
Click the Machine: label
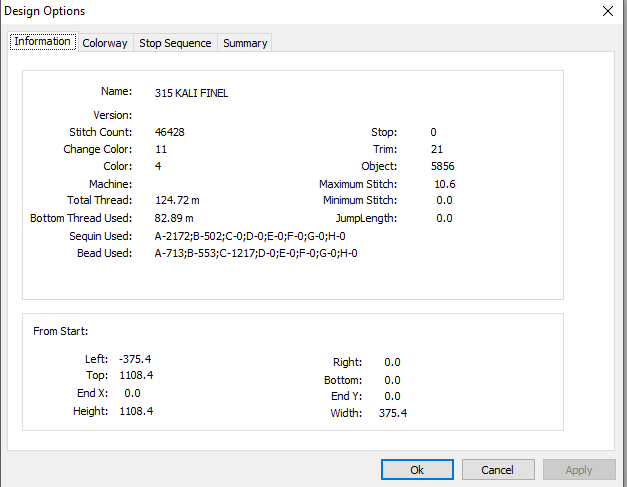coord(110,184)
